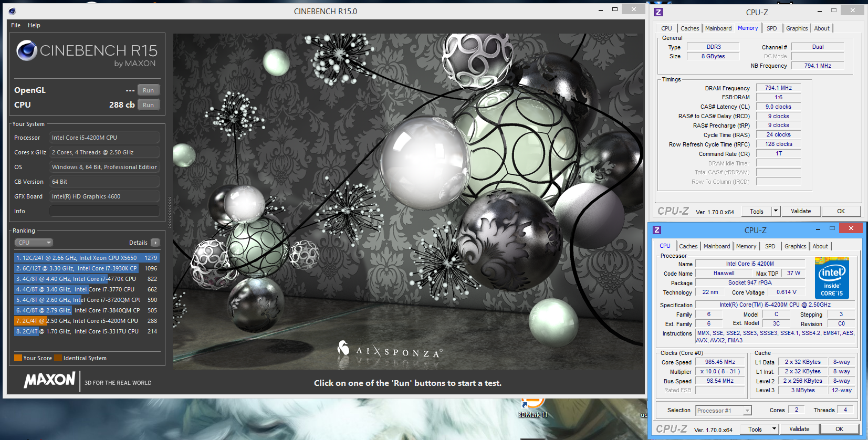Viewport: 868px width, 440px height.
Task: Open Tools dropdown arrow in upper CPU-Z window
Action: click(x=776, y=211)
